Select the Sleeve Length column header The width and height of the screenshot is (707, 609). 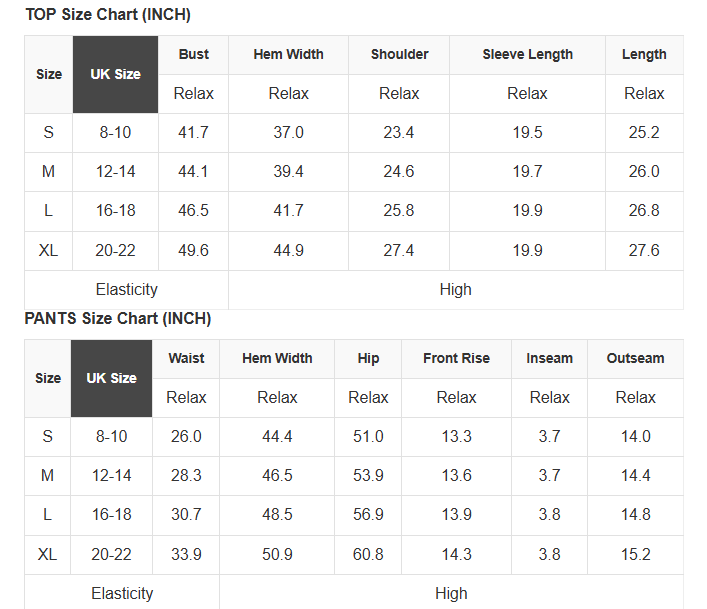(527, 54)
